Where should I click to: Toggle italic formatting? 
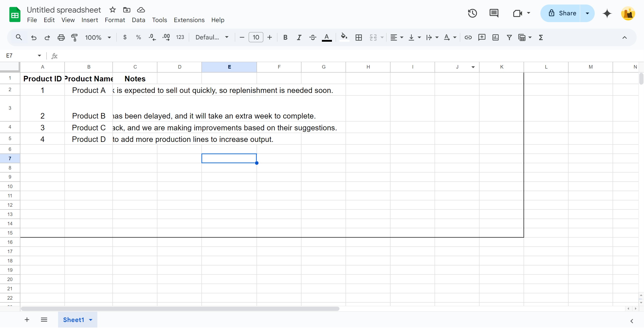(x=299, y=37)
